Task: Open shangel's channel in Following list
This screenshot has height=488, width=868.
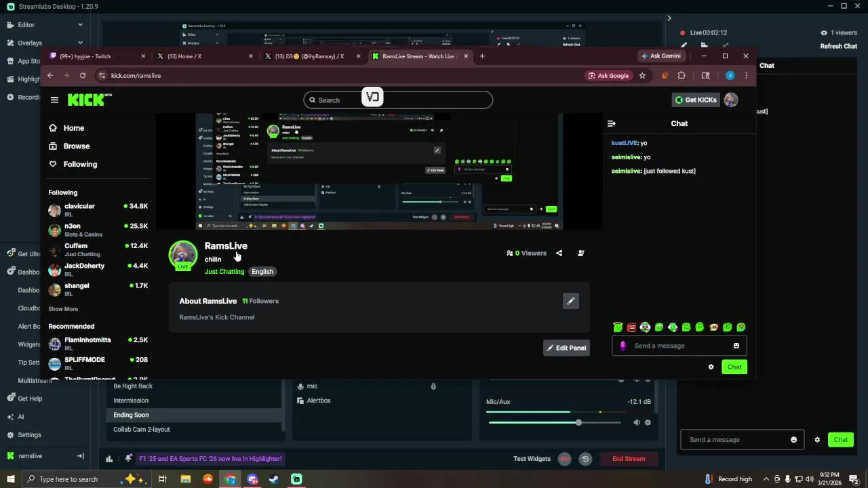Action: [98, 289]
